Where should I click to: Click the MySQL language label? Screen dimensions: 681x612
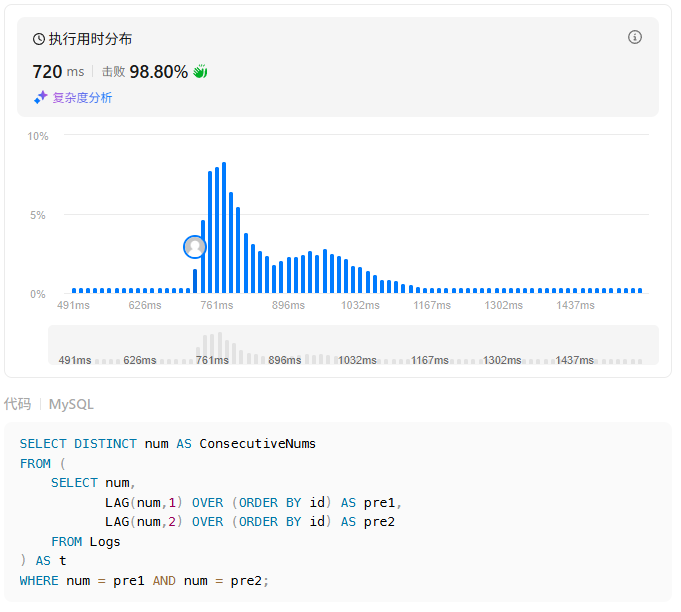pyautogui.click(x=71, y=404)
